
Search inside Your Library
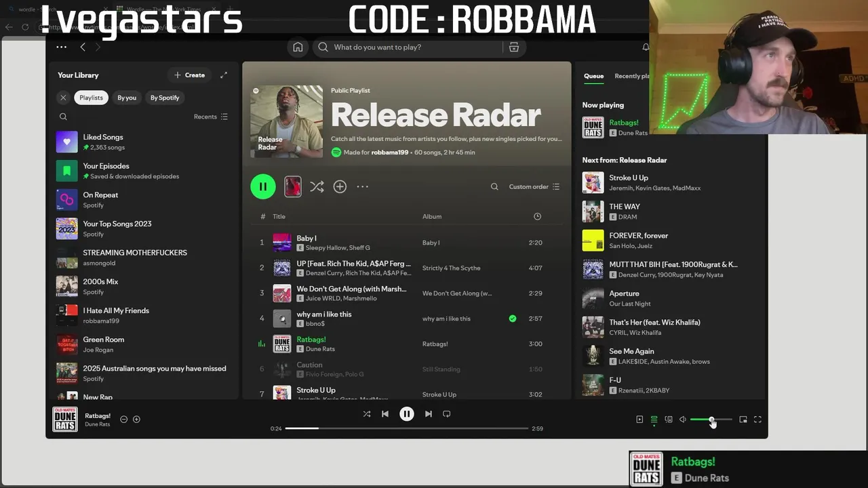[63, 117]
